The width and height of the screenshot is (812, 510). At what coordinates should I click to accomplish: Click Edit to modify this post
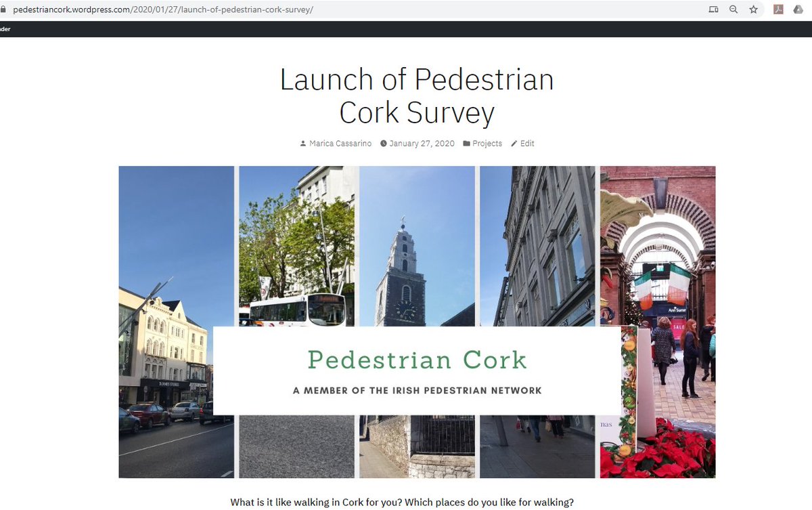(x=526, y=143)
